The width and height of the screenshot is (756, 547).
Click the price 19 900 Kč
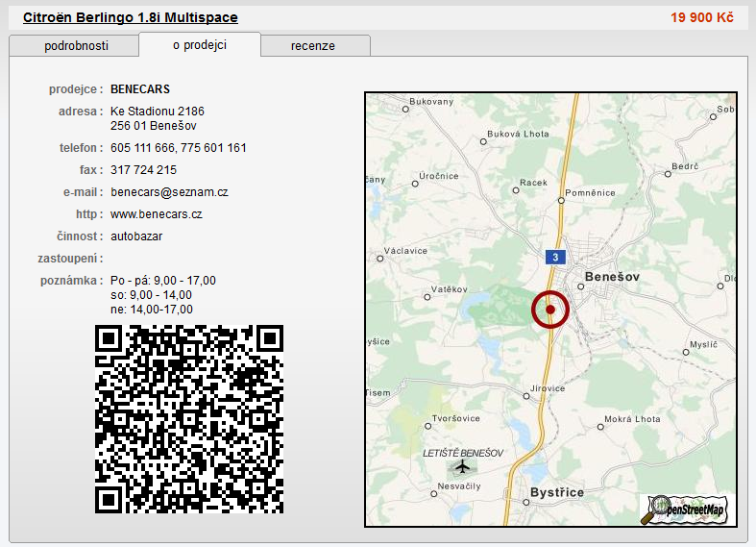(x=702, y=18)
